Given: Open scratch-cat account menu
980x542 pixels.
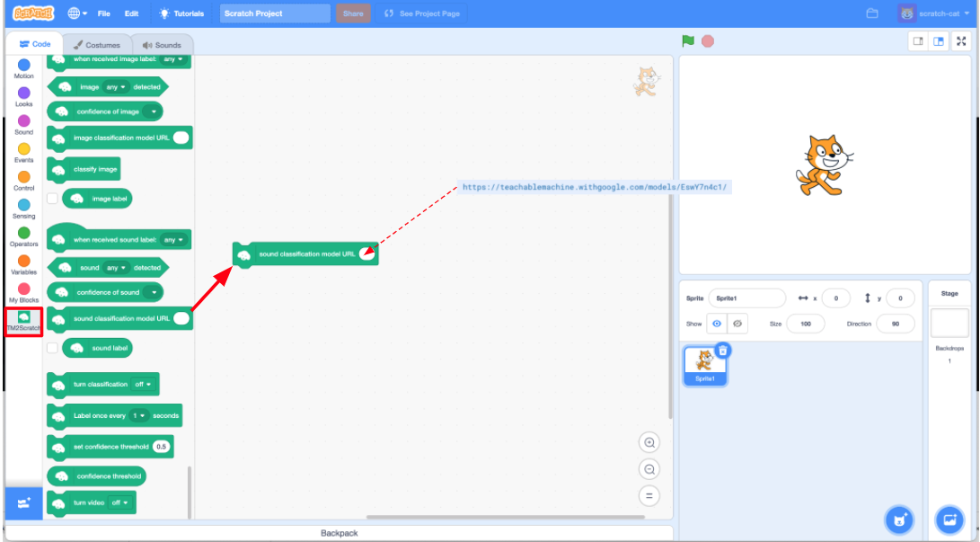Looking at the screenshot, I should point(934,13).
